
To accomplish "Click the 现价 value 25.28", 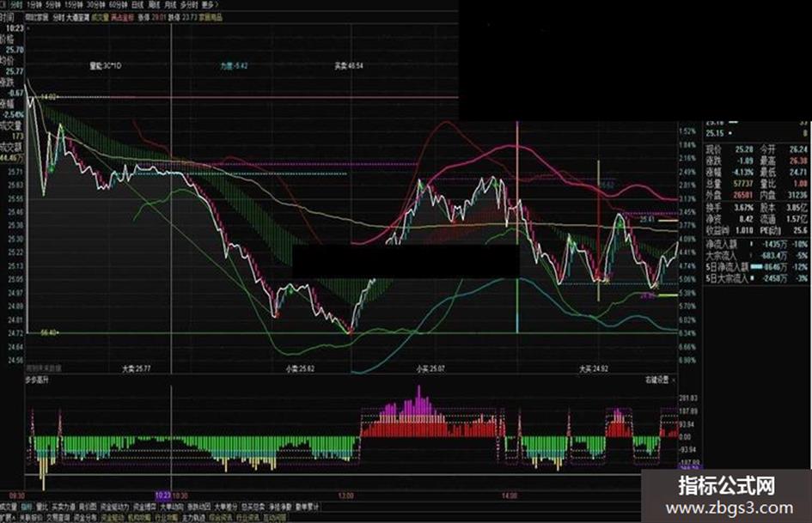I will (744, 149).
